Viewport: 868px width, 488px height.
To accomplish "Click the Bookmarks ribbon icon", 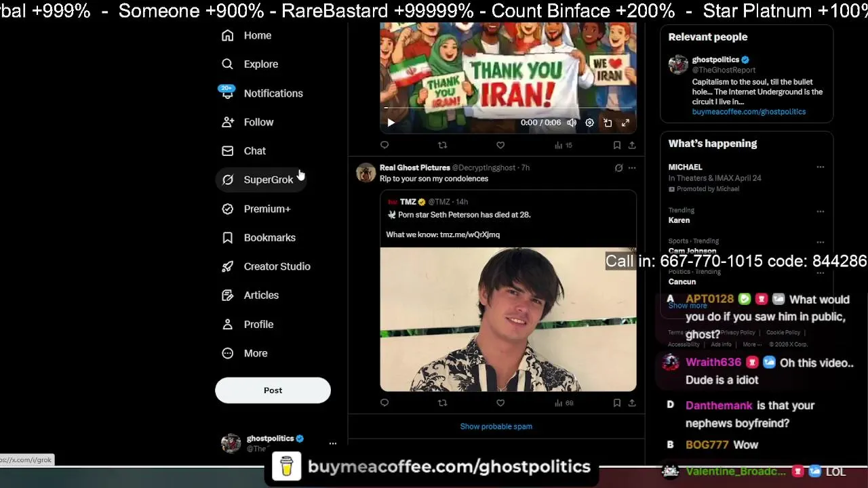I will (x=228, y=237).
